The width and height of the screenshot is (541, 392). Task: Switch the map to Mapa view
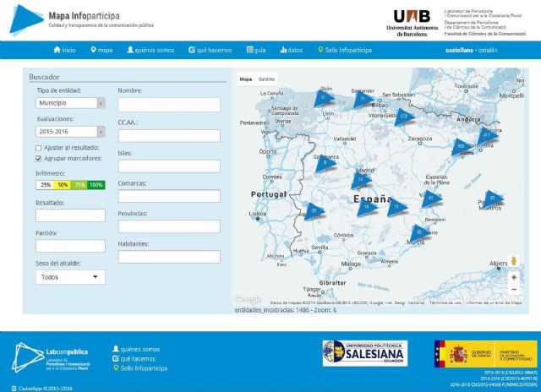[246, 79]
